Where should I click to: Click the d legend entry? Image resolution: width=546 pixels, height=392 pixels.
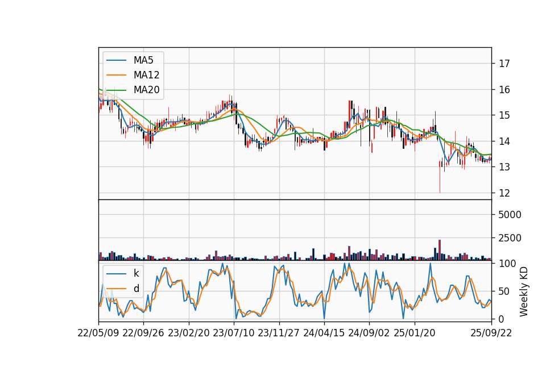click(136, 289)
